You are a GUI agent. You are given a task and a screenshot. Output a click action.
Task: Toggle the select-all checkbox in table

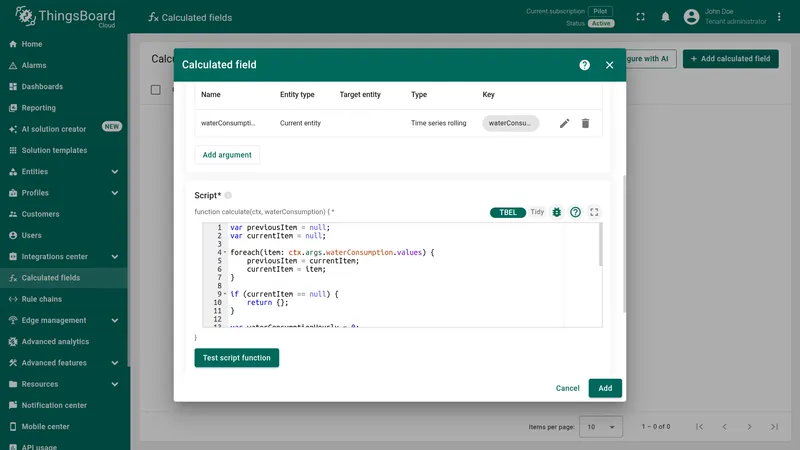(x=156, y=90)
